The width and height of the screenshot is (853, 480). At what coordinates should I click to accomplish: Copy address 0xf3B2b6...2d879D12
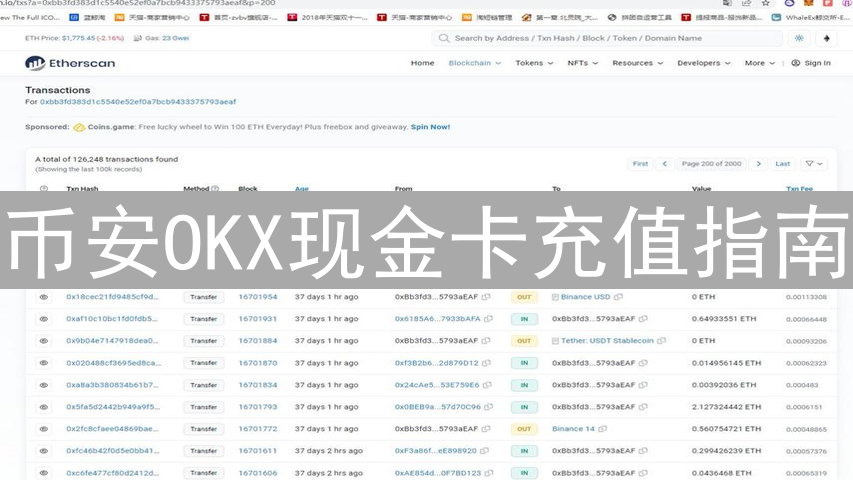(486, 363)
